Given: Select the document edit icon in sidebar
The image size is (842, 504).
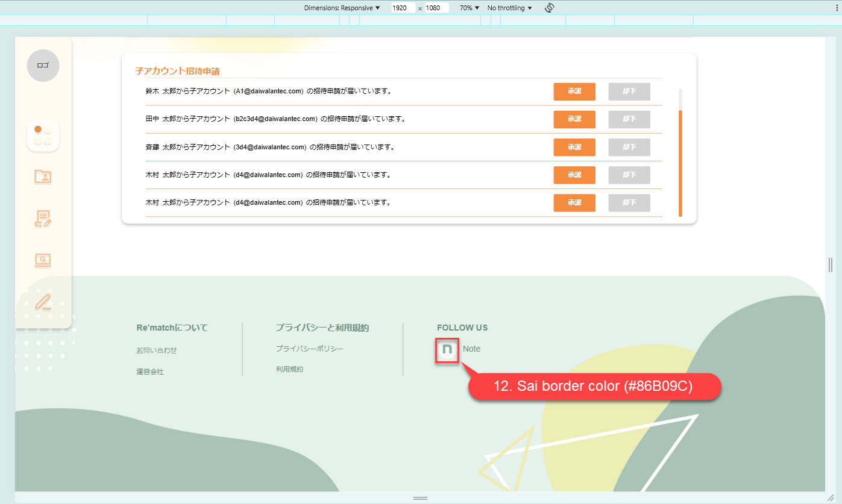Looking at the screenshot, I should point(43,219).
